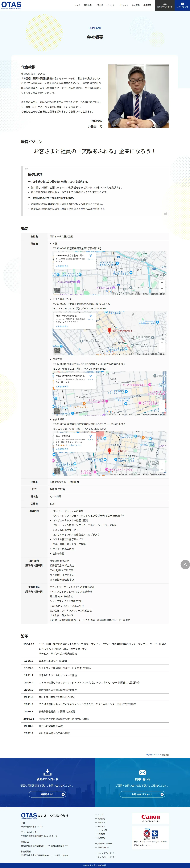Zoom in on the 関西支店 map

point(162,403)
